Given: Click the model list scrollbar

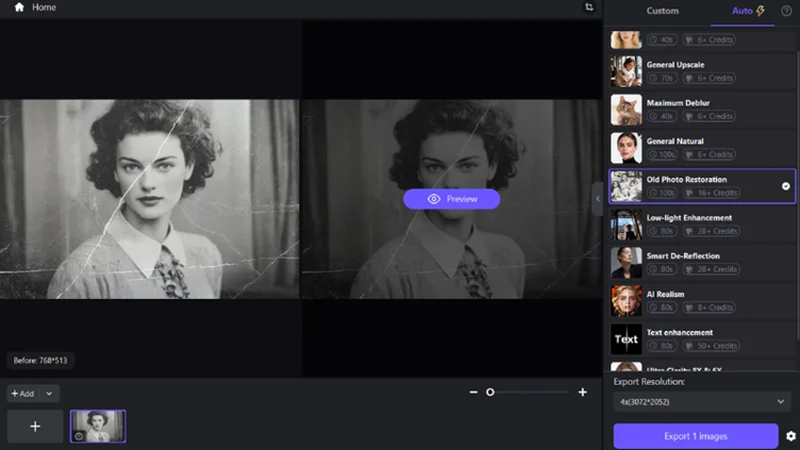Looking at the screenshot, I should coord(797,194).
